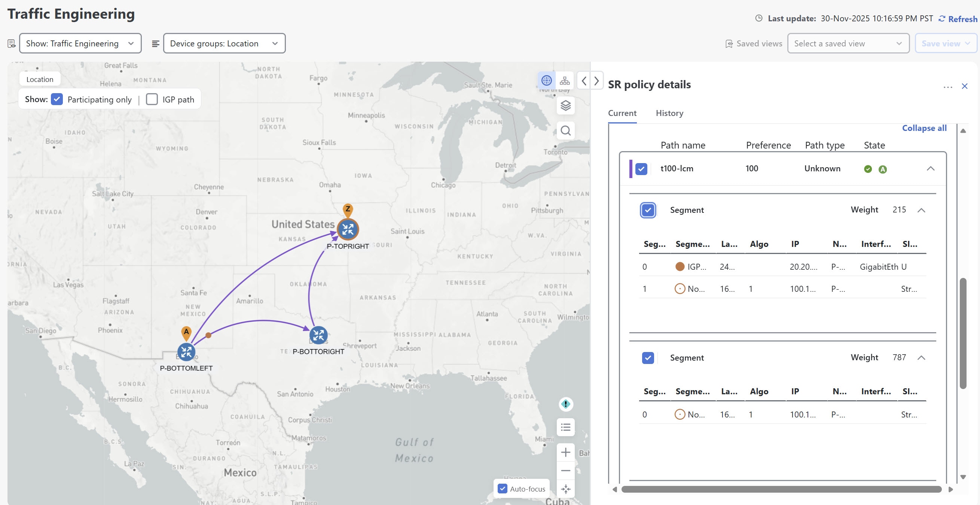Click the Refresh button
Viewport: 980px width, 505px height.
(x=958, y=19)
